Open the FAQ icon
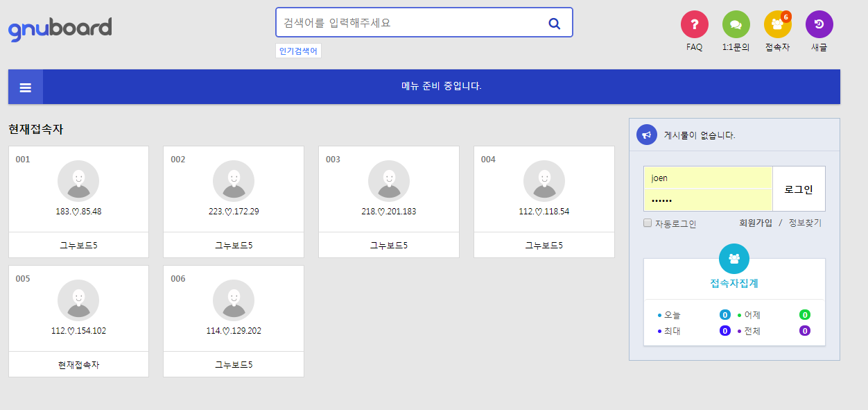This screenshot has height=410, width=868. tap(694, 24)
